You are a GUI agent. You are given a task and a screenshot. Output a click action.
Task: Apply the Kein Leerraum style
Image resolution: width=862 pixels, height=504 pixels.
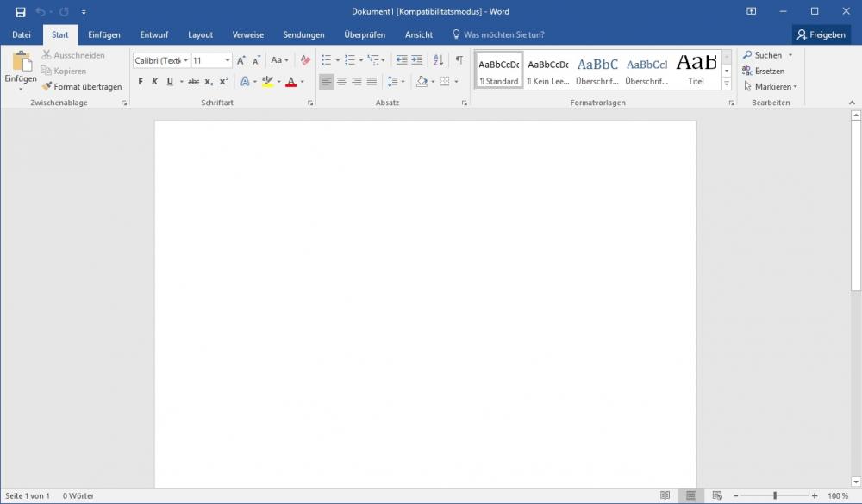pos(548,70)
